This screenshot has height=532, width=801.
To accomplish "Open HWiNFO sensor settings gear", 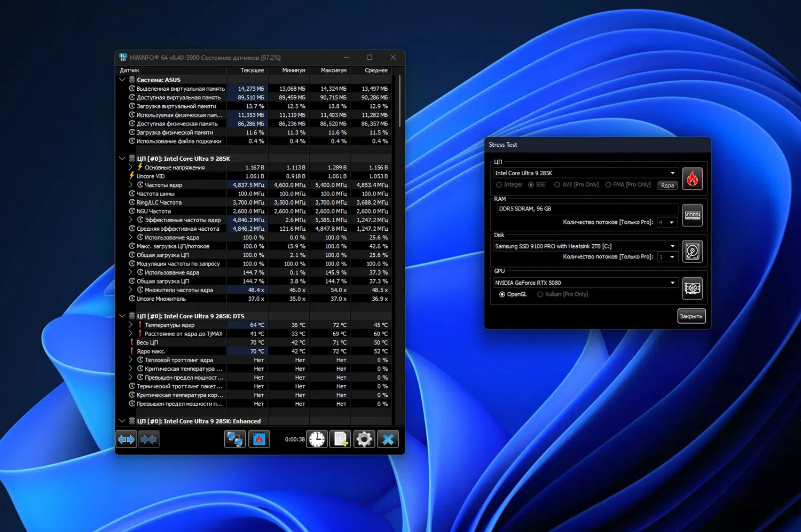I will pyautogui.click(x=364, y=439).
